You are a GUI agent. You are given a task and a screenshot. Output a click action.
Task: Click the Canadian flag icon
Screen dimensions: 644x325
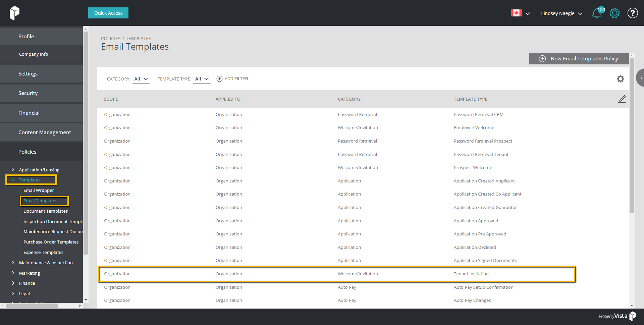pos(516,13)
